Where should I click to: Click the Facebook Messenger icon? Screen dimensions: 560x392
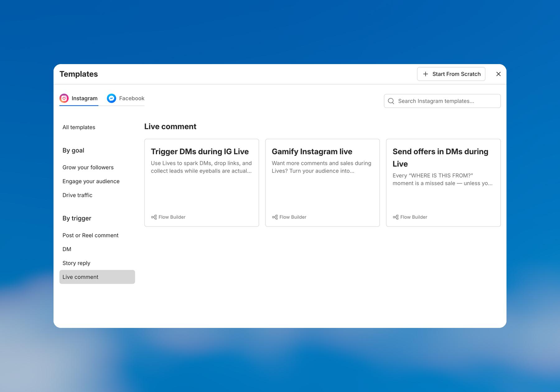pyautogui.click(x=111, y=98)
